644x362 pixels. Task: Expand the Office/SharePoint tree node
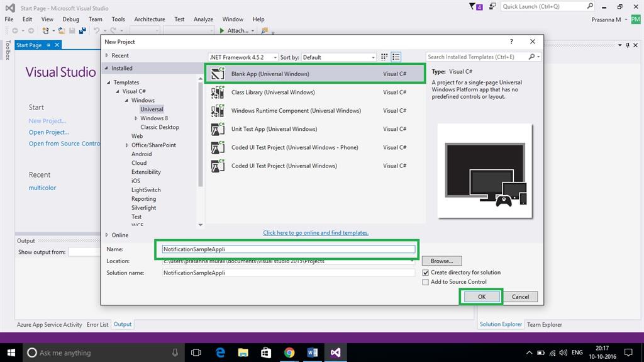click(x=127, y=145)
